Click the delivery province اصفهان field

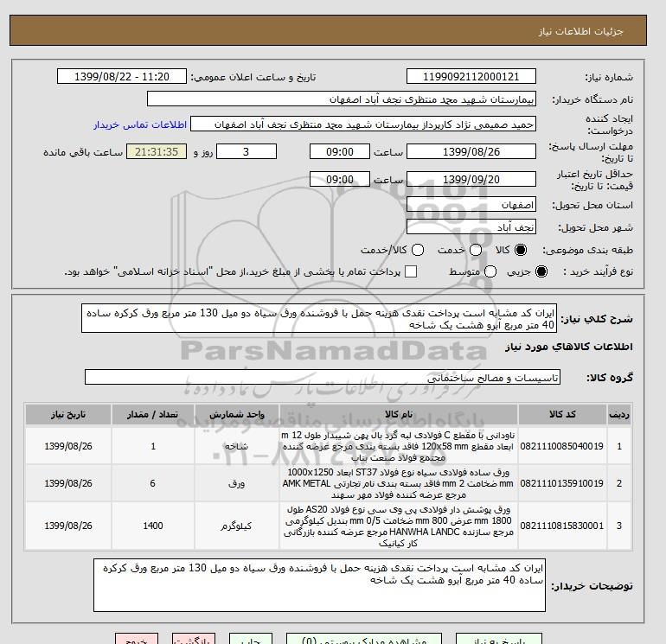[471, 205]
